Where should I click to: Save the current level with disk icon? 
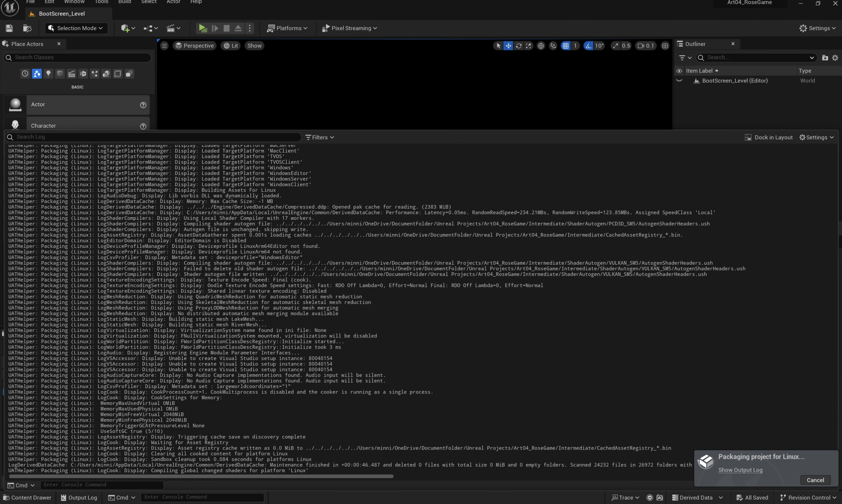point(9,28)
